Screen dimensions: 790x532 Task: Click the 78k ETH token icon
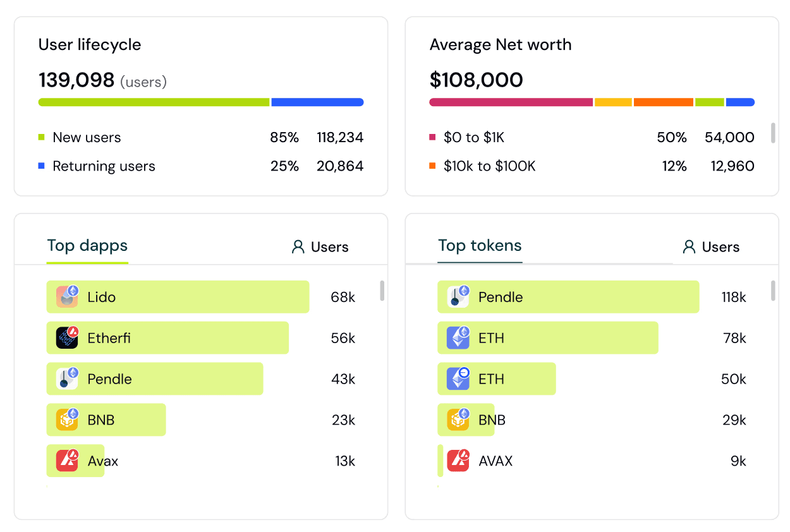(458, 338)
